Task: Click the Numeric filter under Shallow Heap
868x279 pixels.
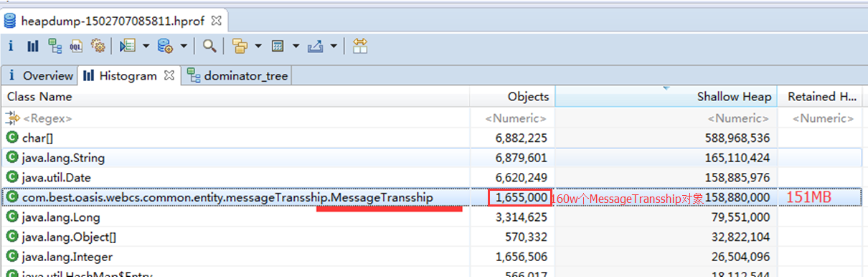Action: tap(666, 118)
